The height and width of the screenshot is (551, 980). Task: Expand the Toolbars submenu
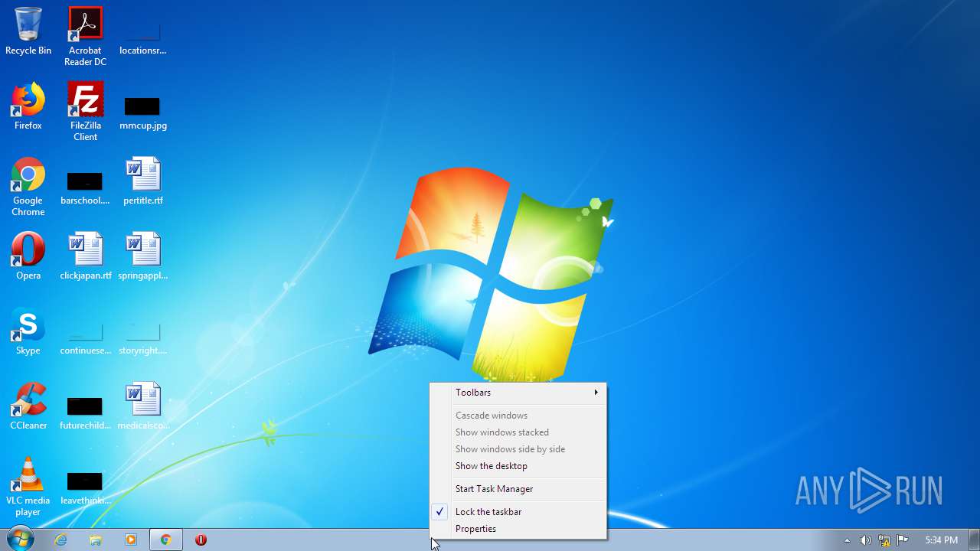(x=518, y=393)
